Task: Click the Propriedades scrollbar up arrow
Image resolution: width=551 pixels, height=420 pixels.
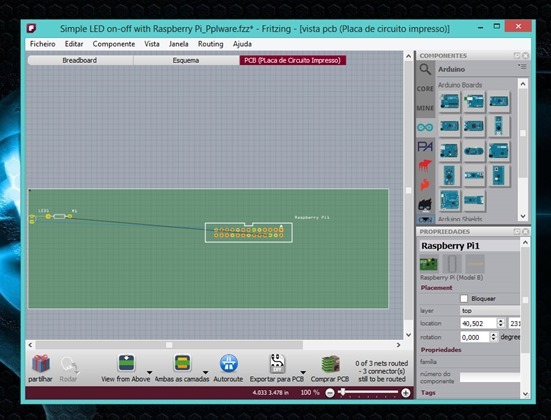Action: (525, 243)
